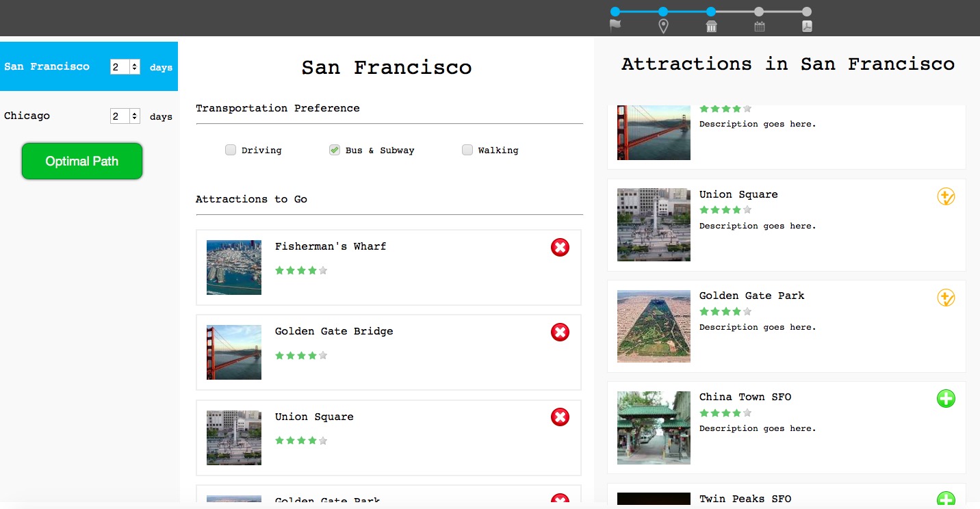The width and height of the screenshot is (980, 509).
Task: Click the Optimal Path button
Action: coord(82,161)
